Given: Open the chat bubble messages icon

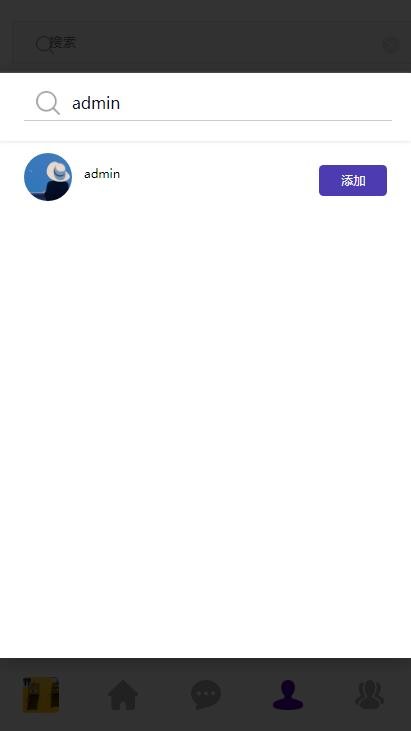Looking at the screenshot, I should (x=206, y=695).
